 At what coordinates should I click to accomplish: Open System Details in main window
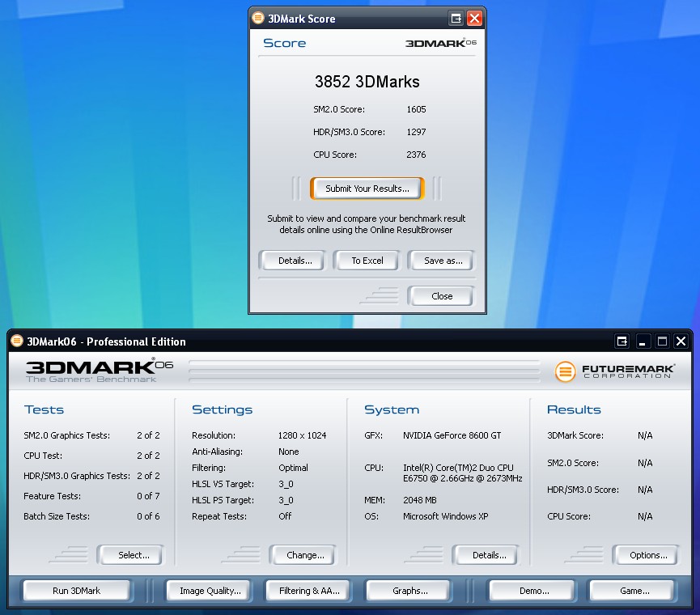tap(489, 555)
